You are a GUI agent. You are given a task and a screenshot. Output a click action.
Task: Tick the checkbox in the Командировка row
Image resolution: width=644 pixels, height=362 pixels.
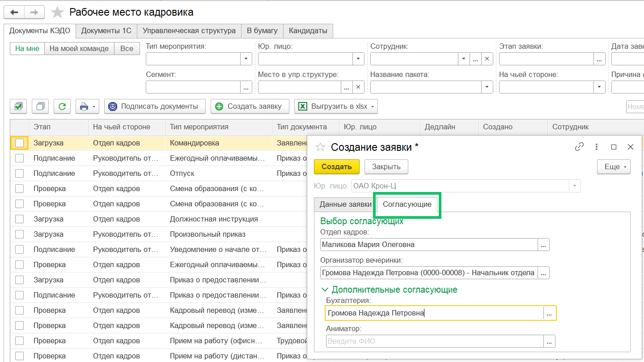19,143
